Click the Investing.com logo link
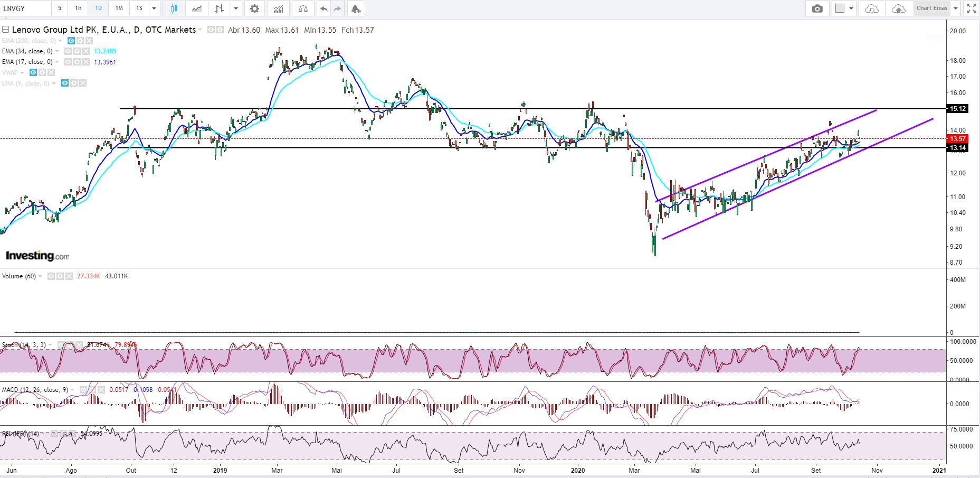 click(37, 256)
